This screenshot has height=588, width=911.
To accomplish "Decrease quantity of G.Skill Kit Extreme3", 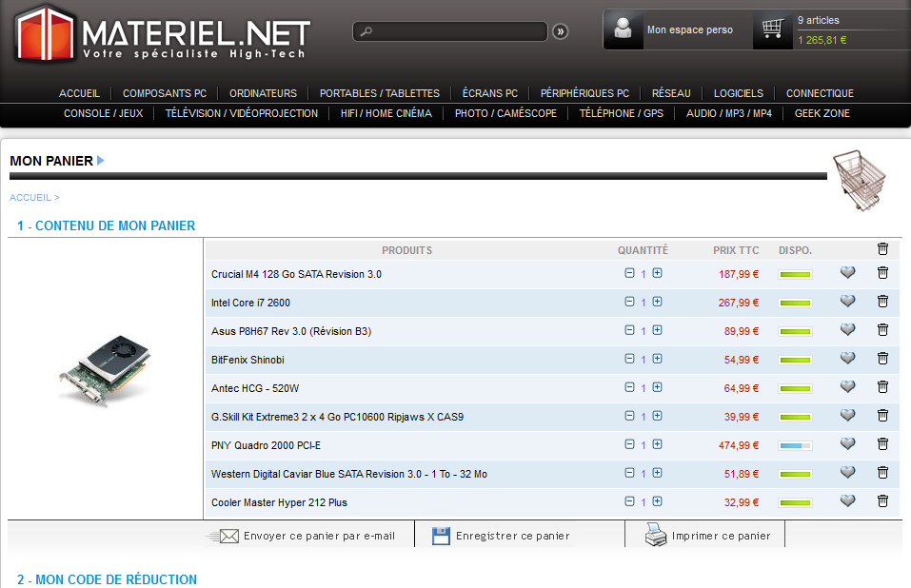I will [x=629, y=416].
